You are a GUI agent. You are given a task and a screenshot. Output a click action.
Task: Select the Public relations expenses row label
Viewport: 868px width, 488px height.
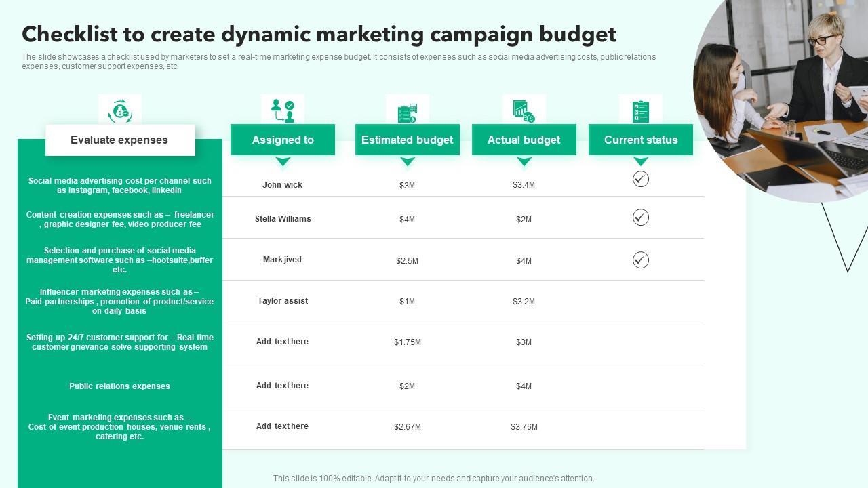119,386
